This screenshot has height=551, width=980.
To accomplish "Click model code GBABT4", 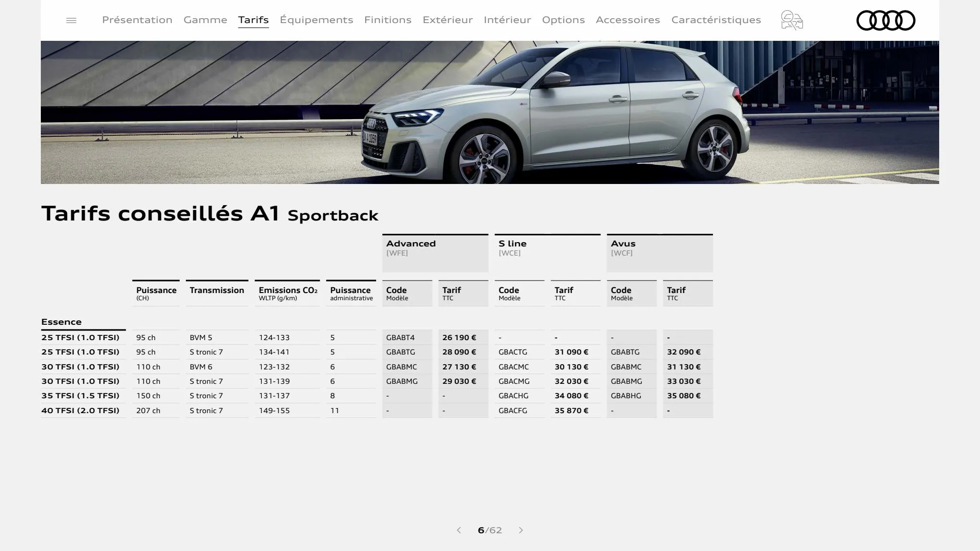I will (400, 337).
